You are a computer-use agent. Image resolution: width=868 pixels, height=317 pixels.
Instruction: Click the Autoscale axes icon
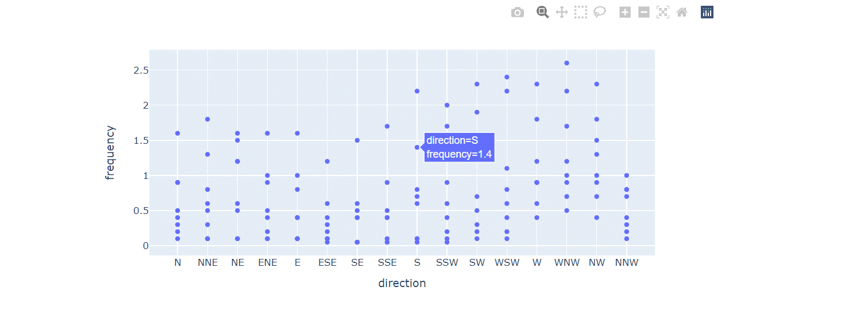pyautogui.click(x=663, y=12)
